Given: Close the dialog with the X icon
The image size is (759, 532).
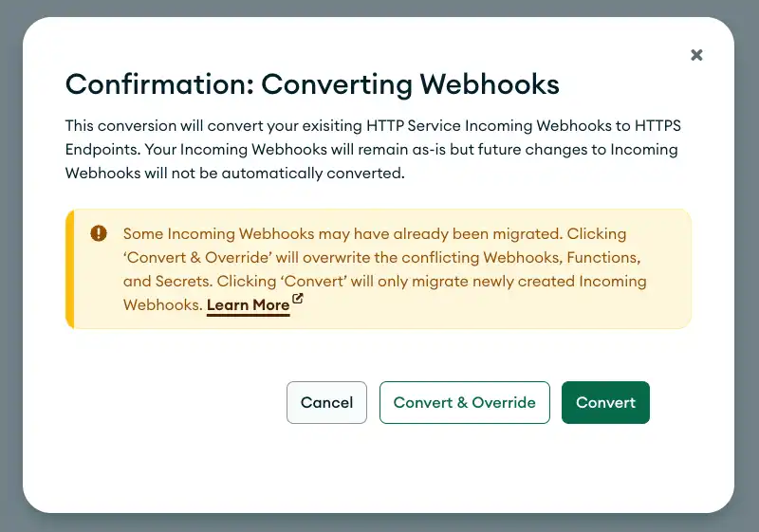Looking at the screenshot, I should [x=696, y=55].
